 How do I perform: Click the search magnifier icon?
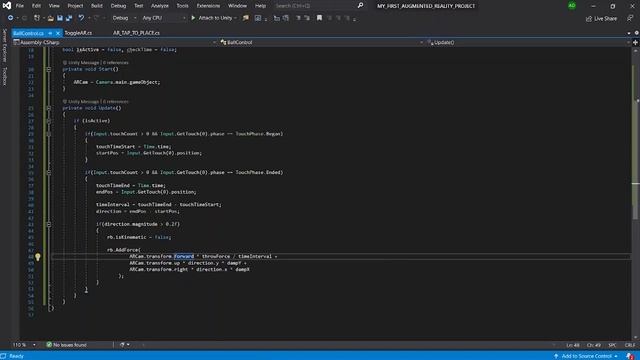click(x=360, y=6)
